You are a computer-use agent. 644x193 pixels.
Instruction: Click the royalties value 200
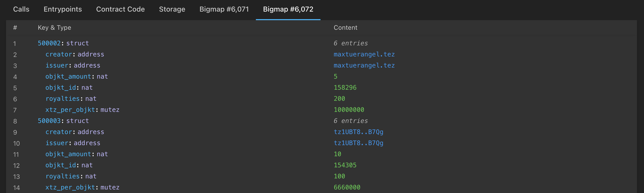339,99
